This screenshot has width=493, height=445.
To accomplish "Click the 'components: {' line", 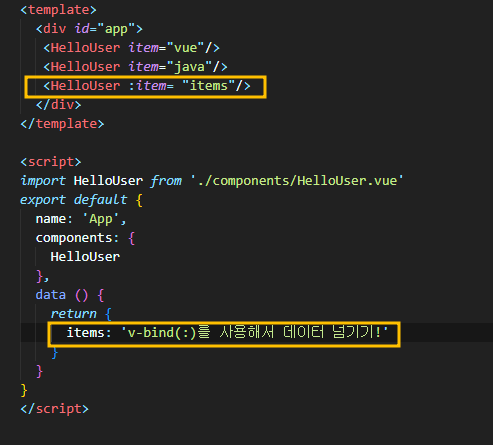I will 85,238.
